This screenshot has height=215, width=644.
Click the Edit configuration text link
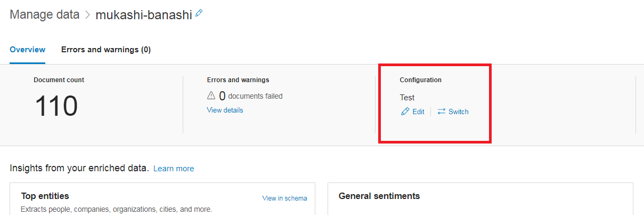[418, 112]
